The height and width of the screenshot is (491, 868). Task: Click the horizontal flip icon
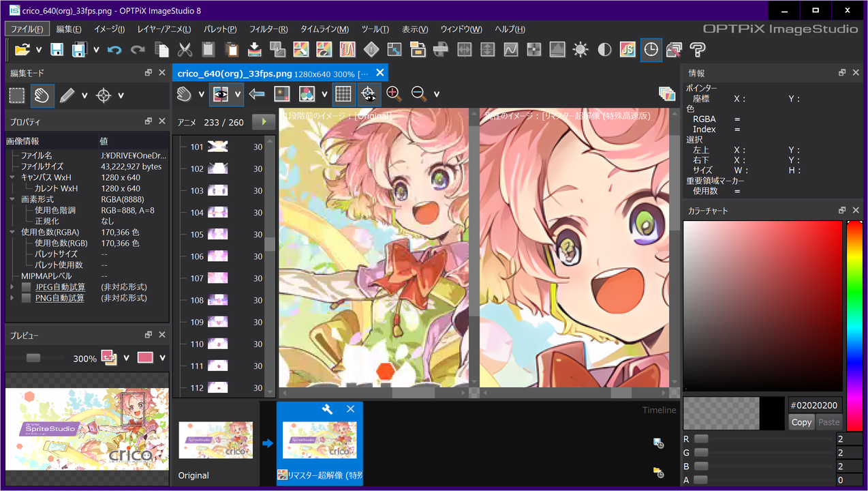pos(465,49)
